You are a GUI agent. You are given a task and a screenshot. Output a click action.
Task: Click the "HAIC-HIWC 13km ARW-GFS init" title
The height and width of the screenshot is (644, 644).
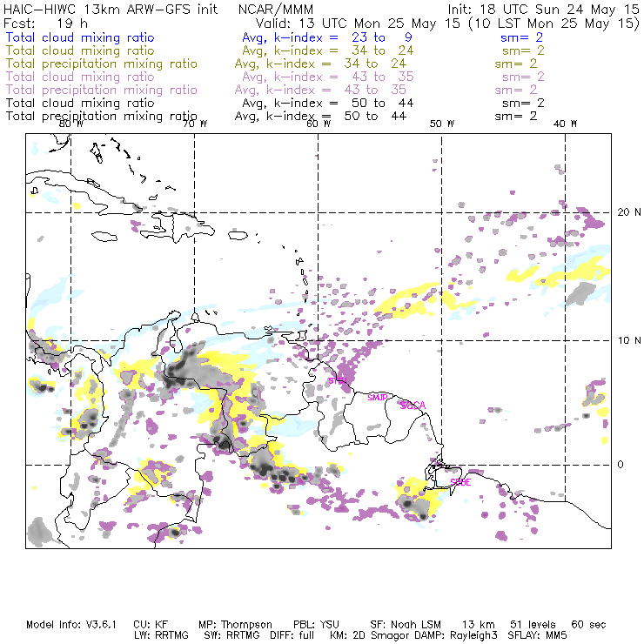[x=111, y=9]
